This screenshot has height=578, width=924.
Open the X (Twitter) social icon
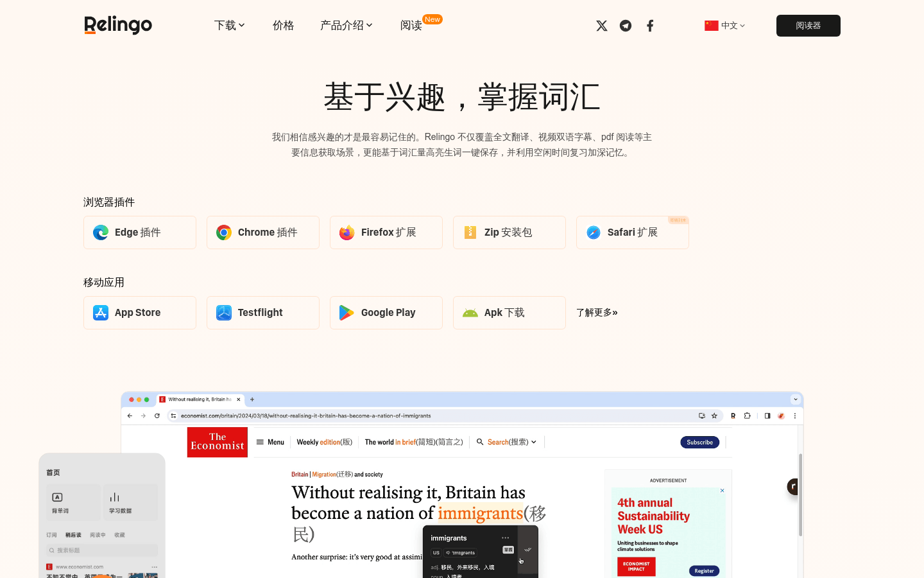point(601,26)
